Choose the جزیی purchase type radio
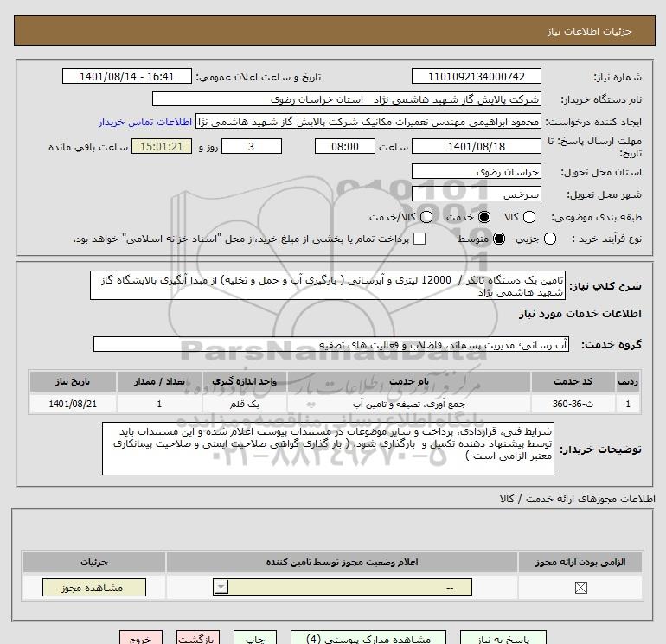 [550, 239]
